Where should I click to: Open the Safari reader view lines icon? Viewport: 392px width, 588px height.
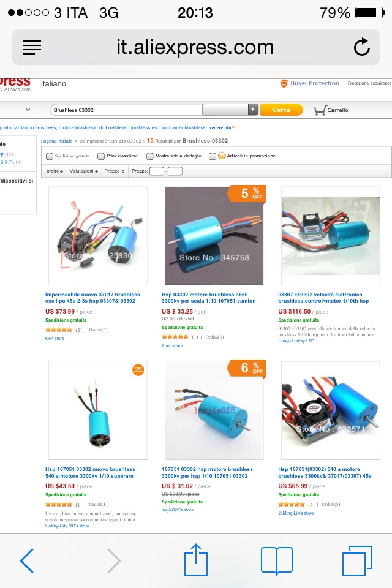32,48
